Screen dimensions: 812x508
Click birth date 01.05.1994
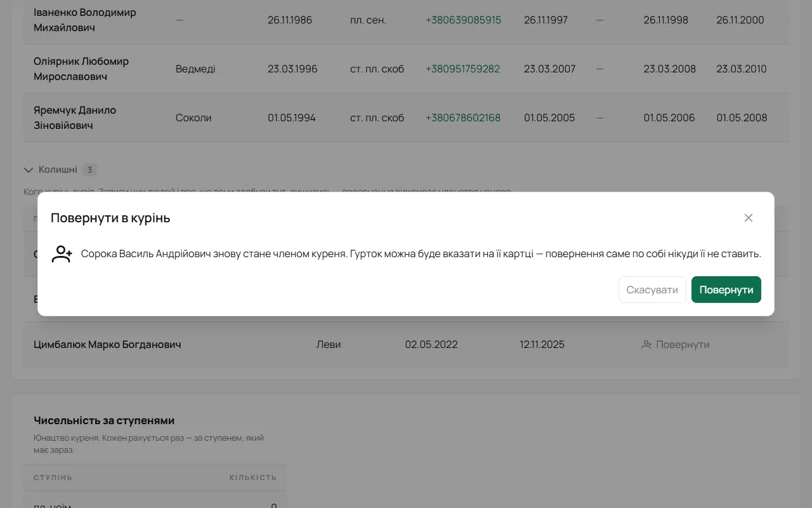(x=292, y=117)
